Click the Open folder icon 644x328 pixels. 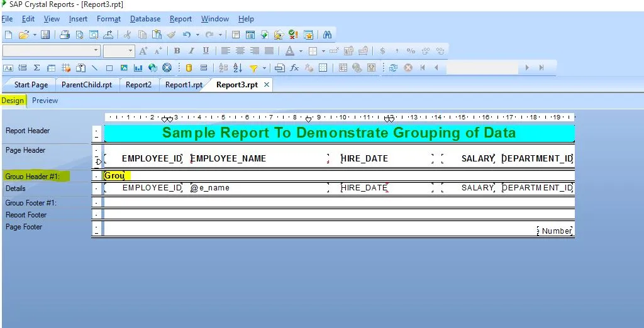tap(23, 35)
